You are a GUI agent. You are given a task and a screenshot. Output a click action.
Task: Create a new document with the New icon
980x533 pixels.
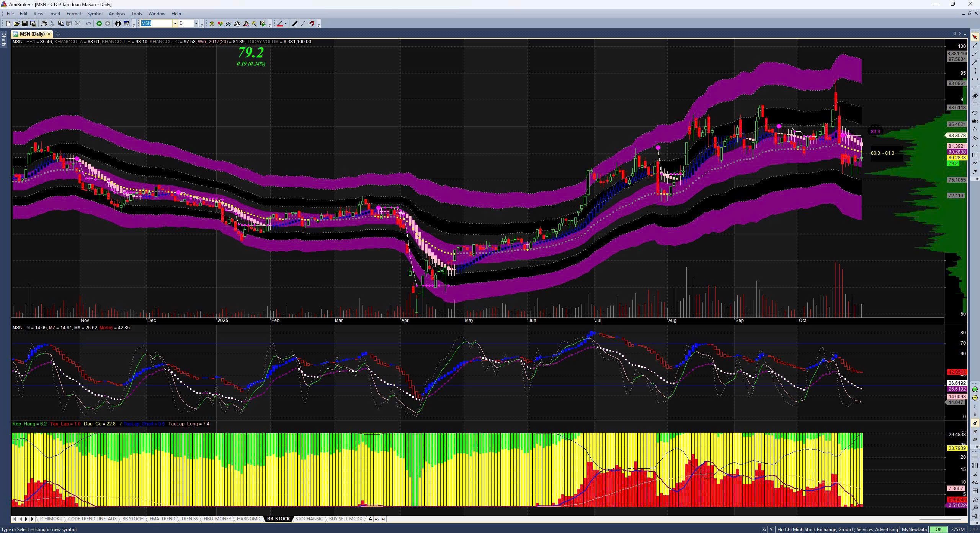click(x=8, y=24)
